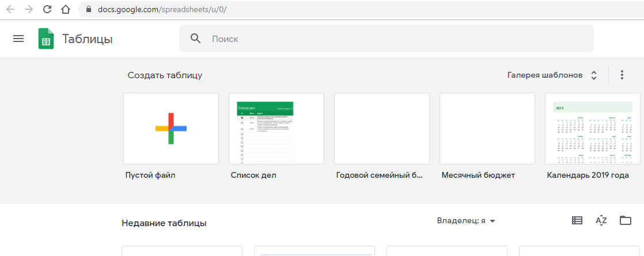This screenshot has width=644, height=256.
Task: Switch to list view layout icon
Action: [577, 220]
